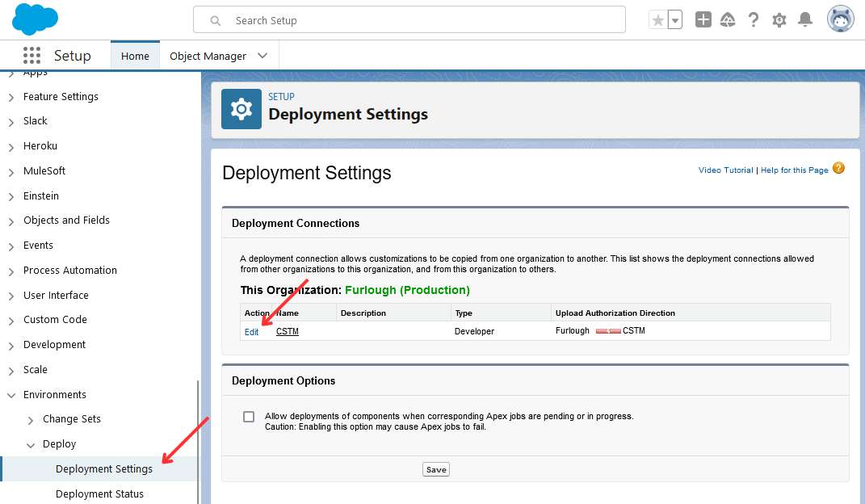
Task: View notifications with the bell icon
Action: coord(804,19)
